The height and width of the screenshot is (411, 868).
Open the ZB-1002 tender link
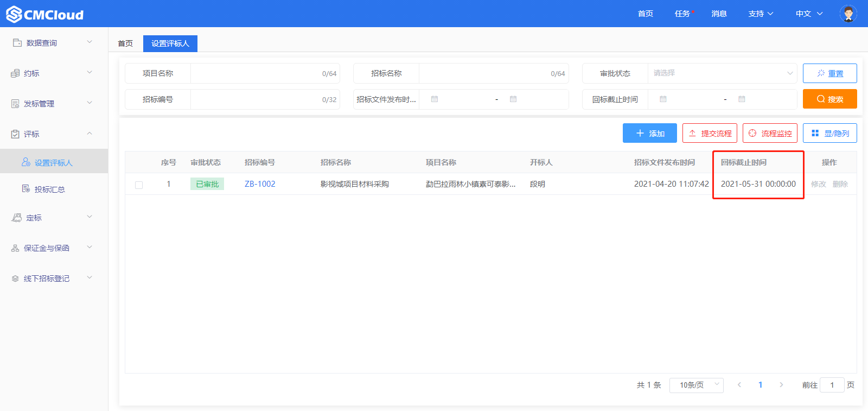(x=260, y=184)
